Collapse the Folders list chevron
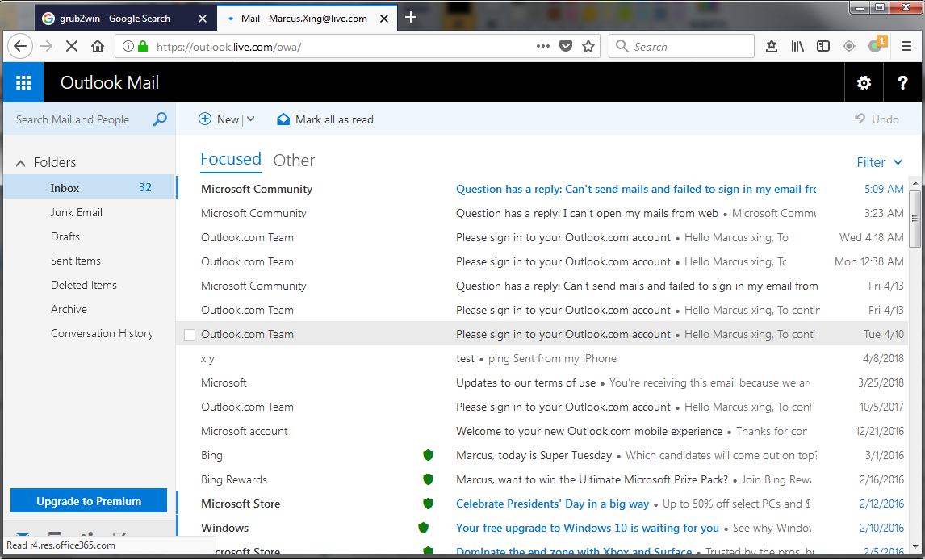 tap(21, 163)
